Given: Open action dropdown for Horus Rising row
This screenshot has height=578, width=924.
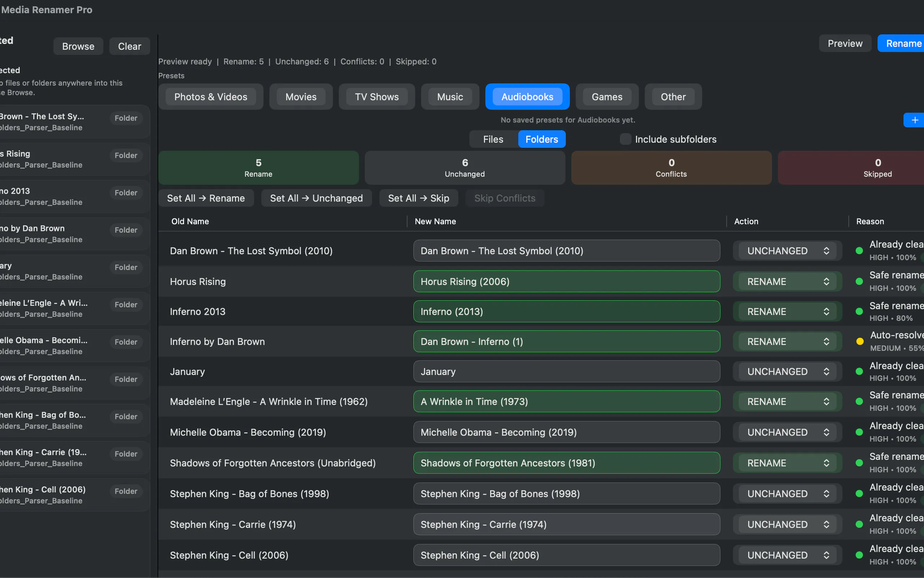Looking at the screenshot, I should (787, 281).
